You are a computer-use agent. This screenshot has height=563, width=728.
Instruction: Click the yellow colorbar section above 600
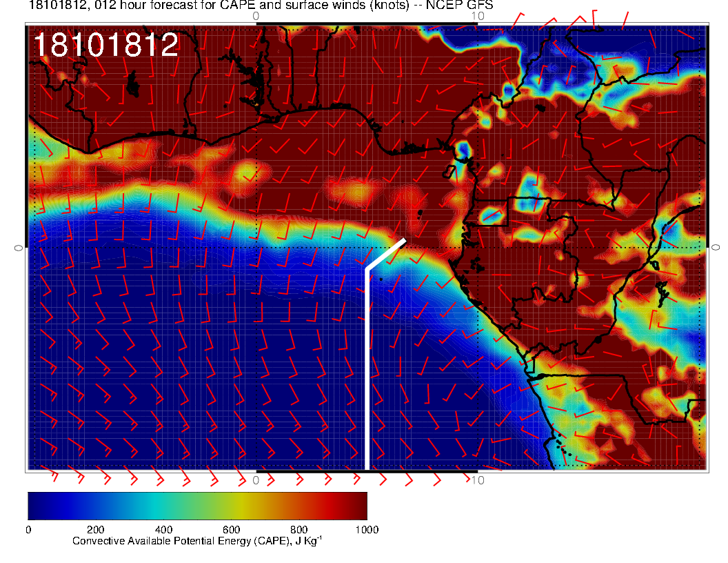231,505
